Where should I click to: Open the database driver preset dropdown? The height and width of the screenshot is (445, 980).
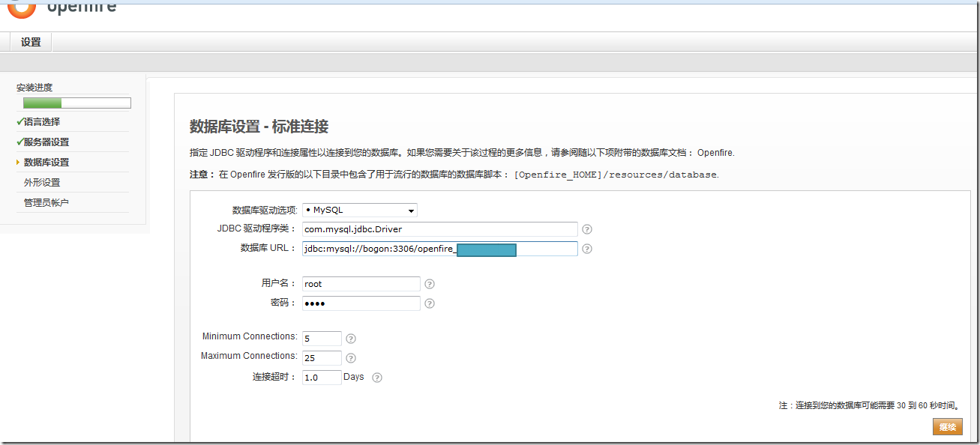[360, 211]
